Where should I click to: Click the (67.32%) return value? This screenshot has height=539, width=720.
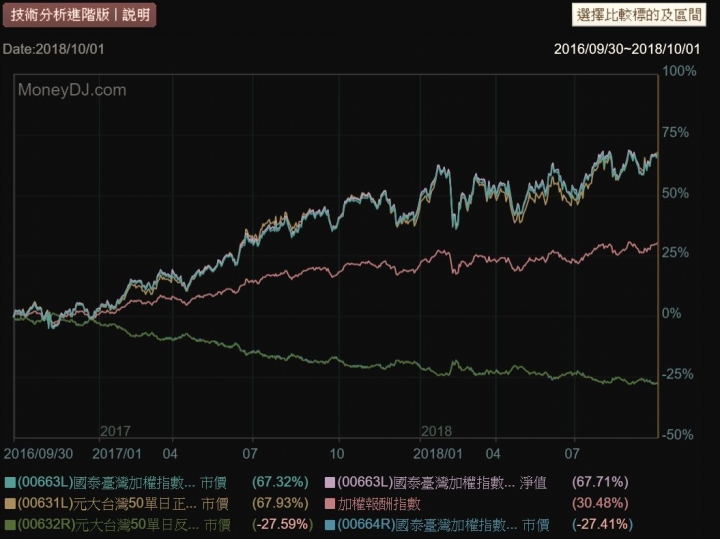[x=280, y=482]
